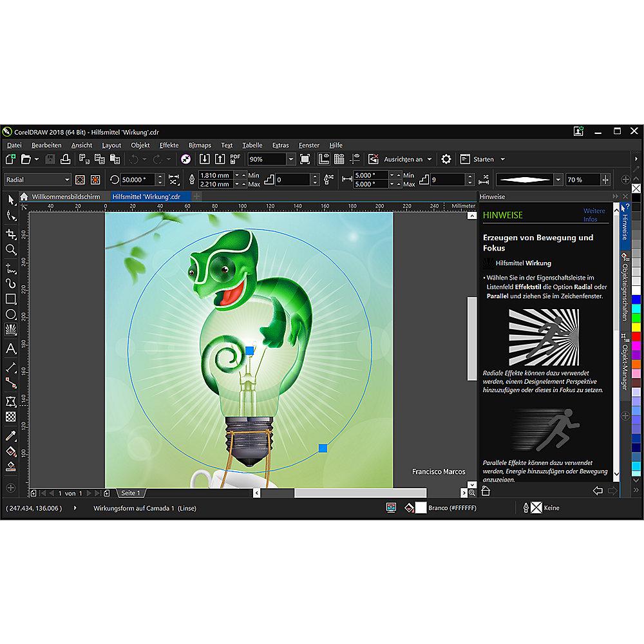Collapse the Hinweise docker chevrons
The image size is (644, 644).
(615, 196)
